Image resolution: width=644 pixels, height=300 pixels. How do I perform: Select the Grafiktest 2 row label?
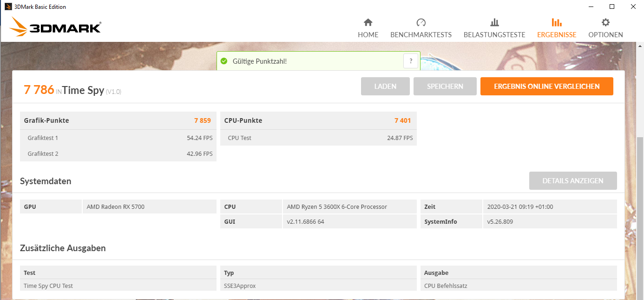(43, 154)
